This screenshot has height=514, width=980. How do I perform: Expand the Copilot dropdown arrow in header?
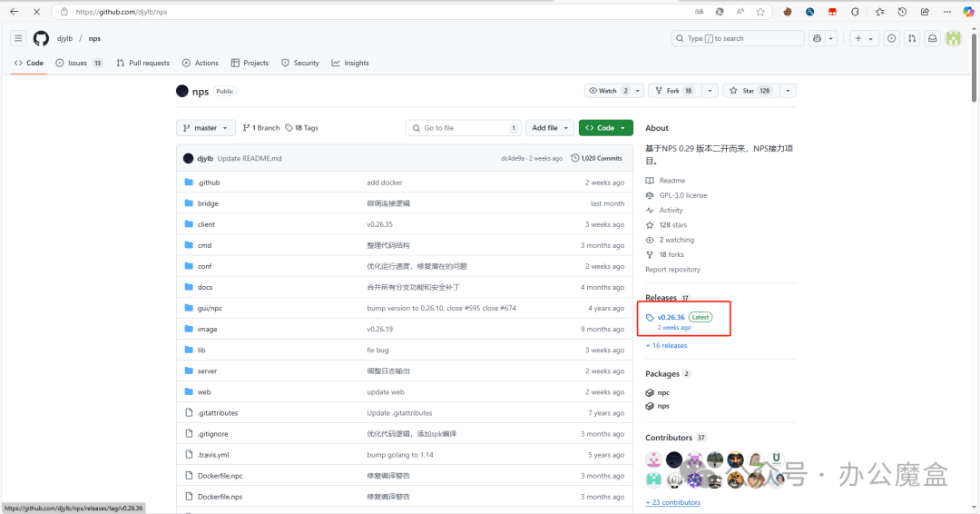[831, 38]
